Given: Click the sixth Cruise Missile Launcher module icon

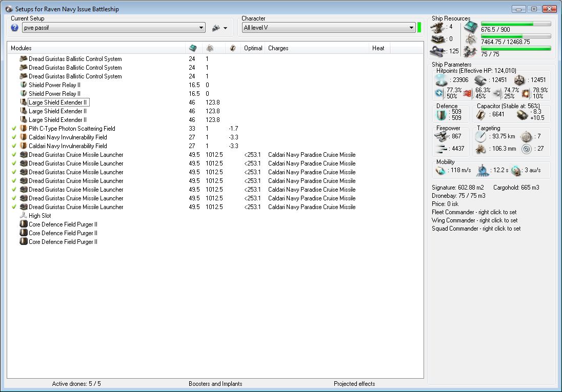Looking at the screenshot, I should (x=24, y=198).
